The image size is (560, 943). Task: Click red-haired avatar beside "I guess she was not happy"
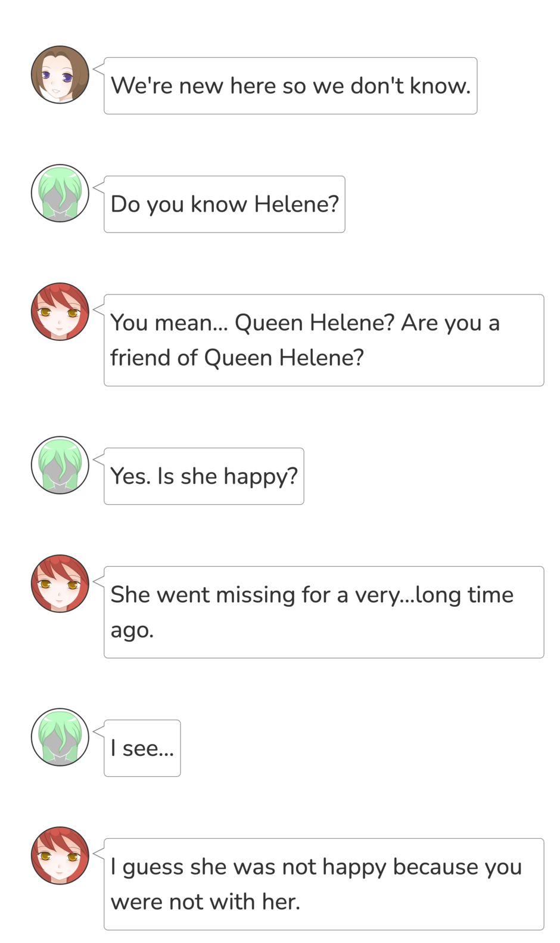pyautogui.click(x=60, y=855)
